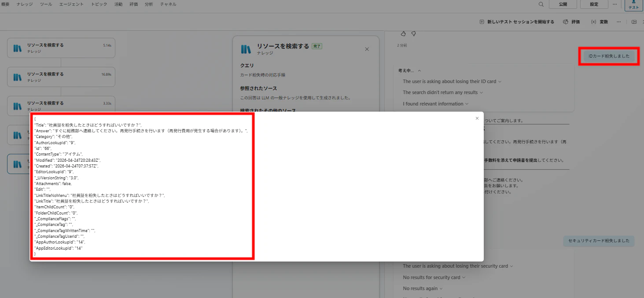Close the JSON details popup
This screenshot has height=298, width=644.
(477, 118)
